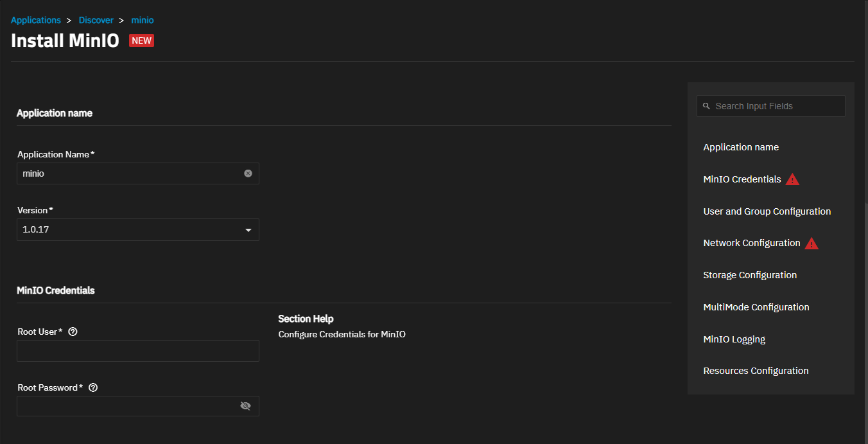The image size is (868, 444).
Task: Click the Install MinIO page title
Action: pos(65,40)
